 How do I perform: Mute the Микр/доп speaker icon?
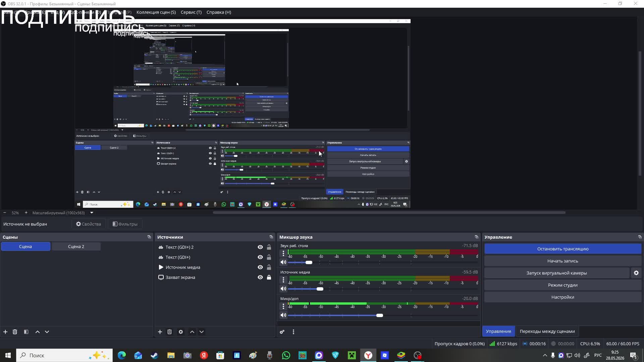point(283,315)
